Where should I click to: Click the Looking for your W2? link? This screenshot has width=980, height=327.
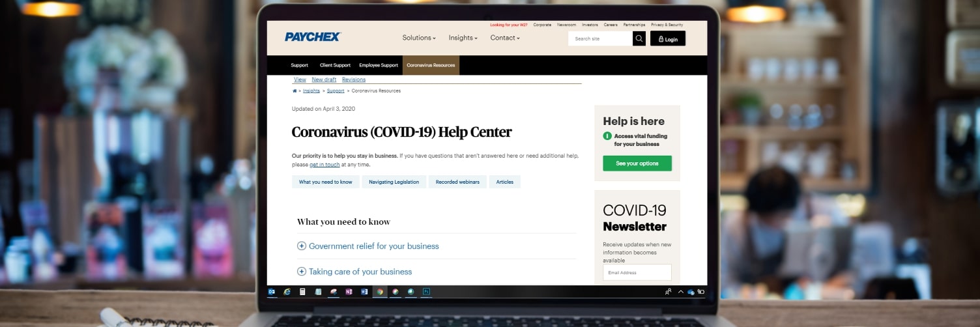(509, 25)
